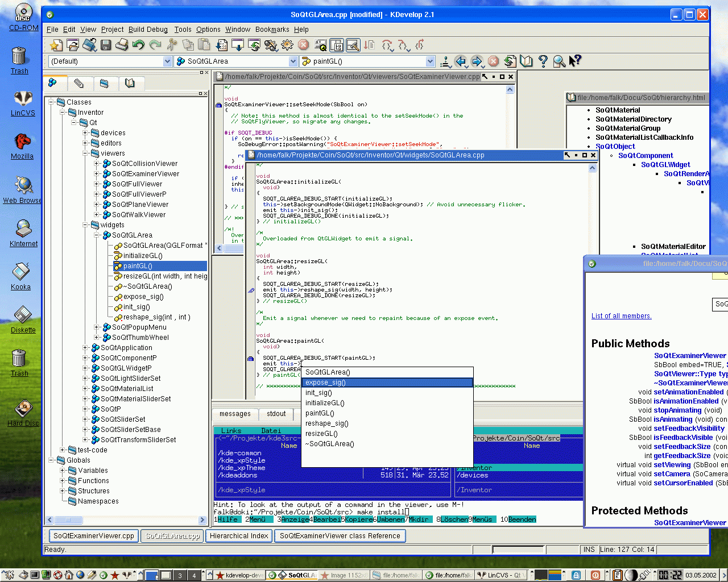Image resolution: width=728 pixels, height=582 pixels.
Task: Click the Undo arrow icon
Action: (138, 45)
